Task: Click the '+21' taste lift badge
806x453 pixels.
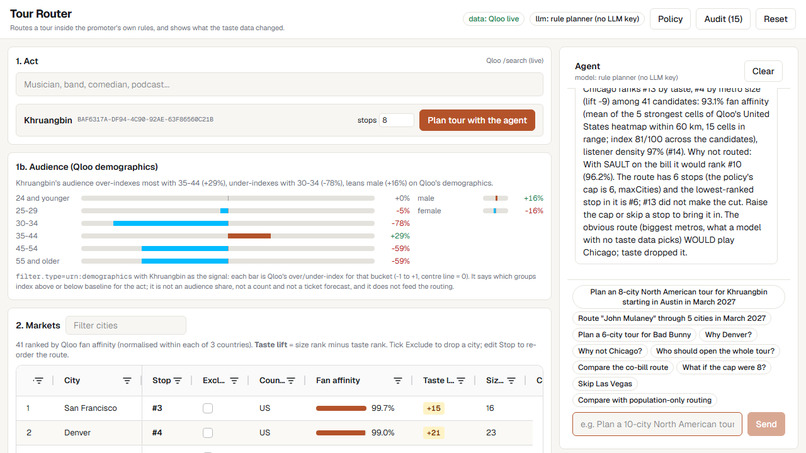Action: (433, 433)
